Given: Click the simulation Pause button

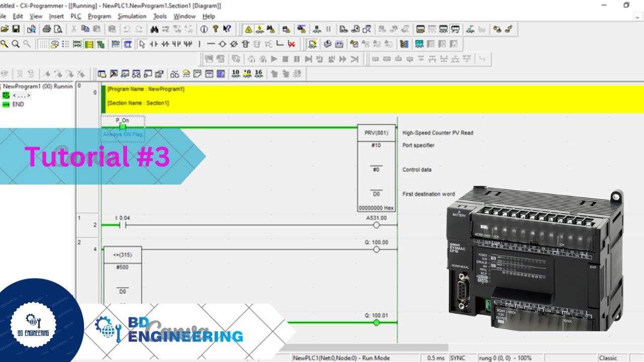Looking at the screenshot, I should coord(297,59).
